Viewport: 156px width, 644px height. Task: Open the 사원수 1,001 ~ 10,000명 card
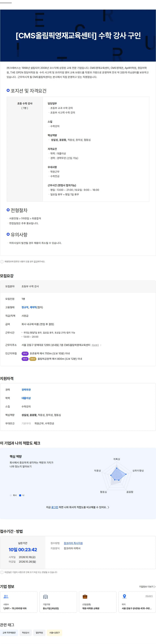point(19,602)
